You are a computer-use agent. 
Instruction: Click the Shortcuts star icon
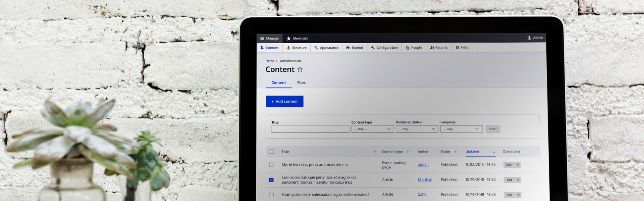288,39
